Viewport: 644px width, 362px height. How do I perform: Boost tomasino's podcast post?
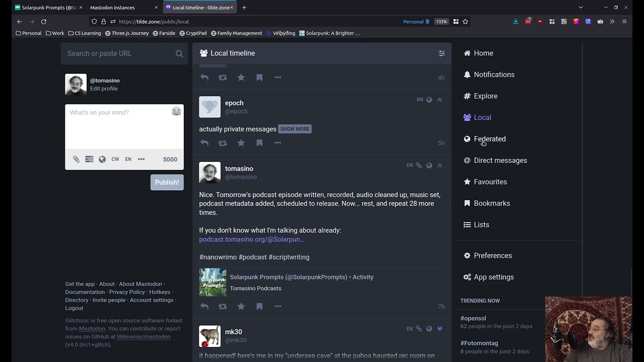pos(222,306)
